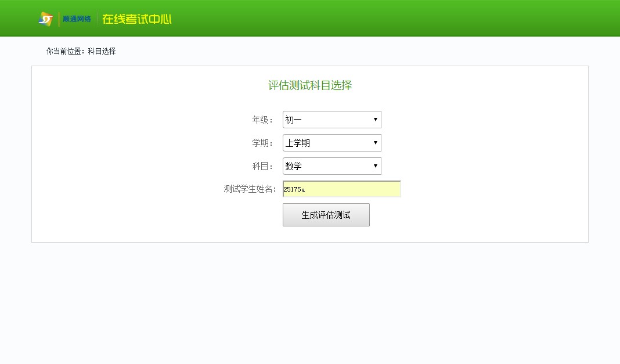Open the 学期 semester dropdown
620x364 pixels.
coord(331,143)
